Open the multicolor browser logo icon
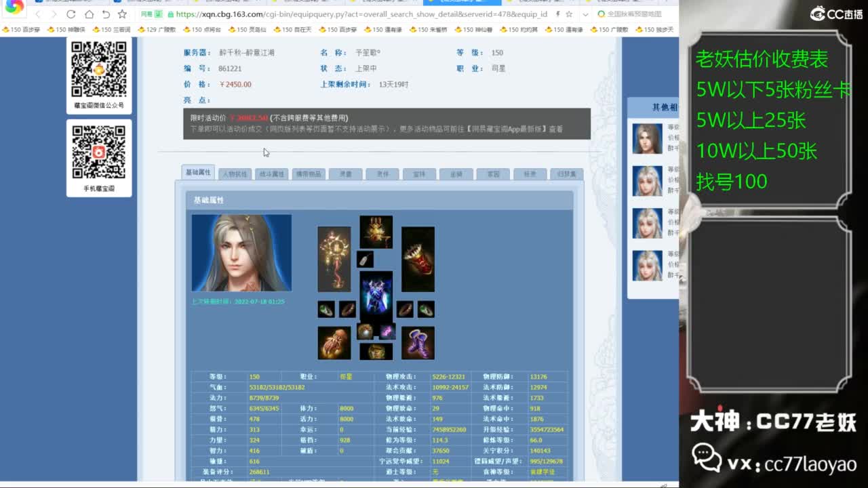Viewport: 868px width, 488px height. tap(14, 7)
